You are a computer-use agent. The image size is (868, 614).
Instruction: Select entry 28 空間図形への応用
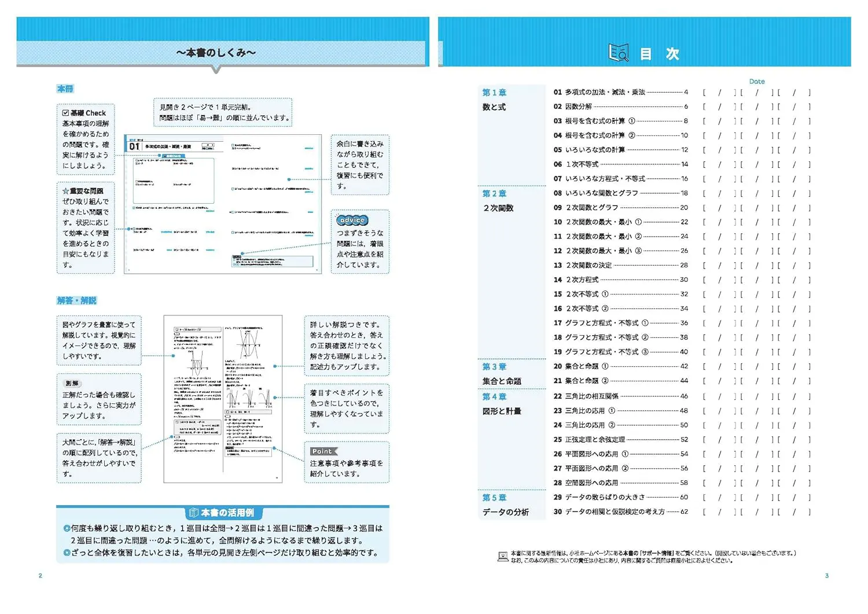click(620, 483)
